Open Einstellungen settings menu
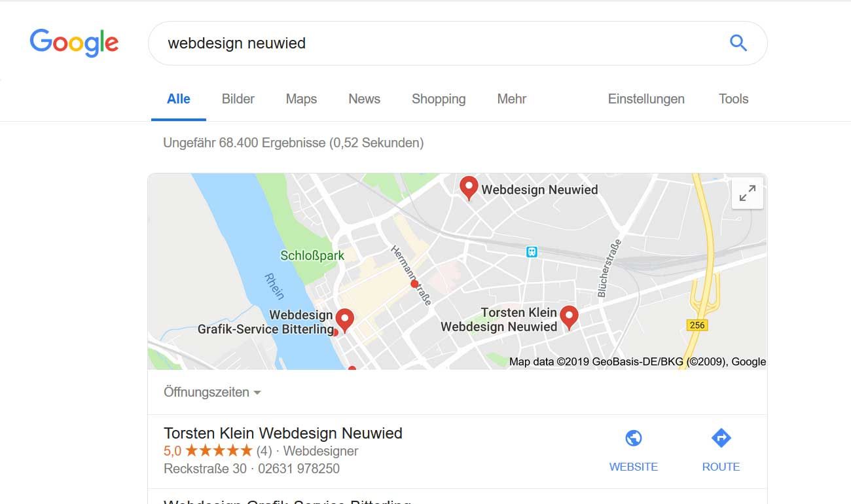This screenshot has width=851, height=504. point(646,99)
